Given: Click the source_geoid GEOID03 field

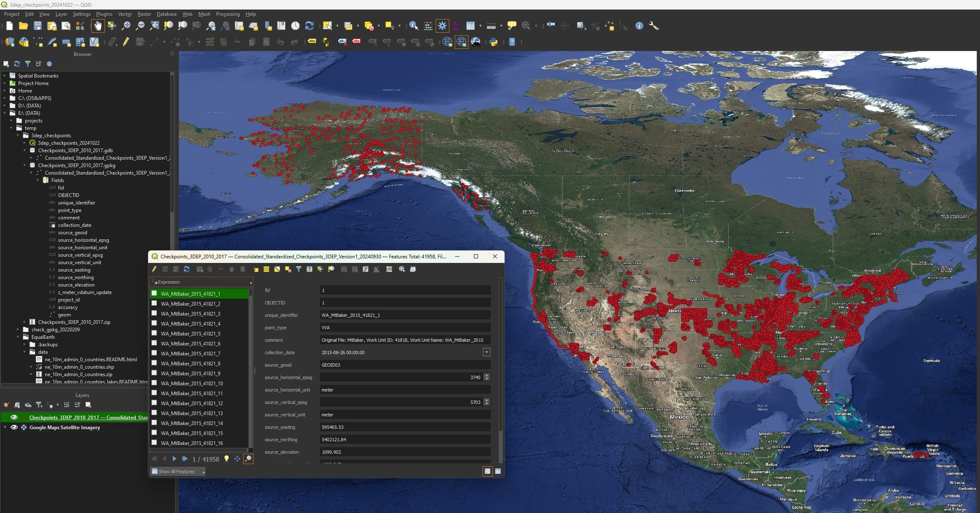Looking at the screenshot, I should point(405,365).
